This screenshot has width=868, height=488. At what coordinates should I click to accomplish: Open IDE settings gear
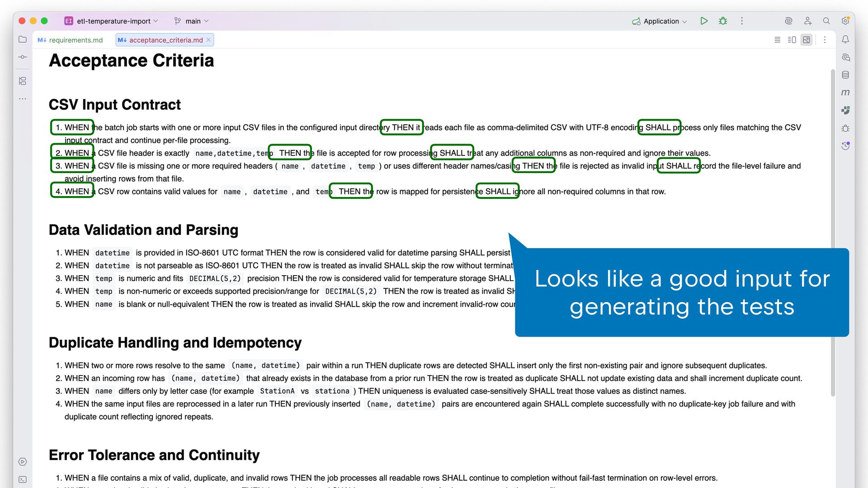click(x=845, y=21)
